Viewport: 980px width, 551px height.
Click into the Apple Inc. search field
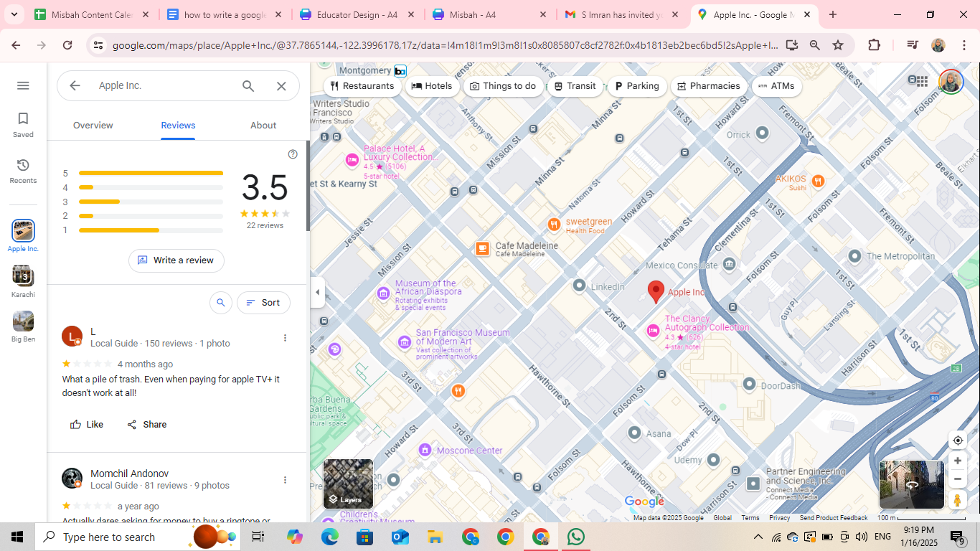pos(165,85)
